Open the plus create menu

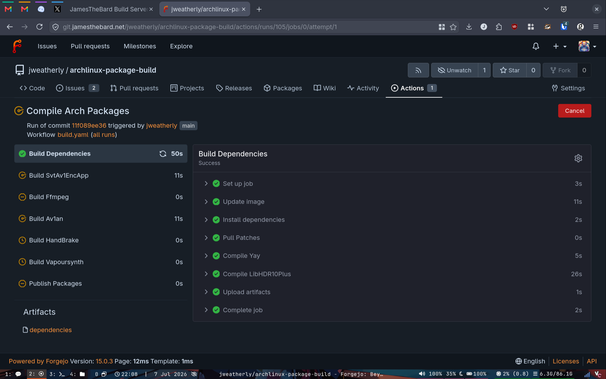pyautogui.click(x=559, y=46)
